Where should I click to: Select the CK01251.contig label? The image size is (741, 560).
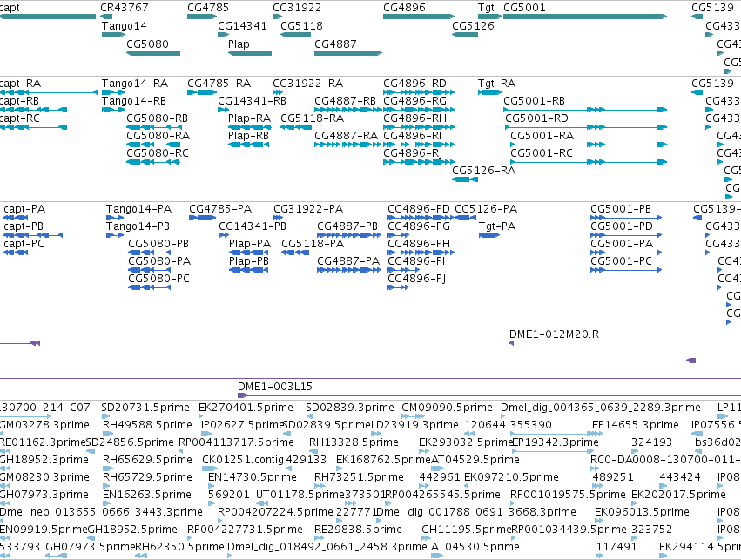tap(243, 460)
